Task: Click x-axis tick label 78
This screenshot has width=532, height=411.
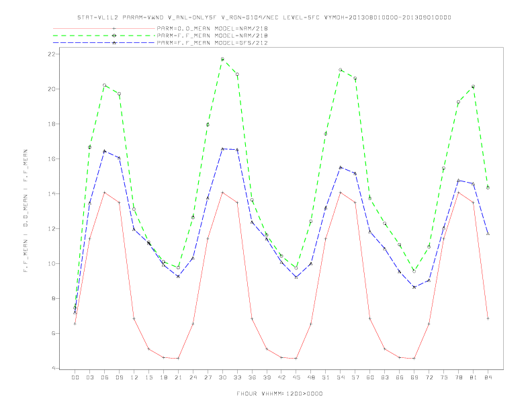Action: 459,377
